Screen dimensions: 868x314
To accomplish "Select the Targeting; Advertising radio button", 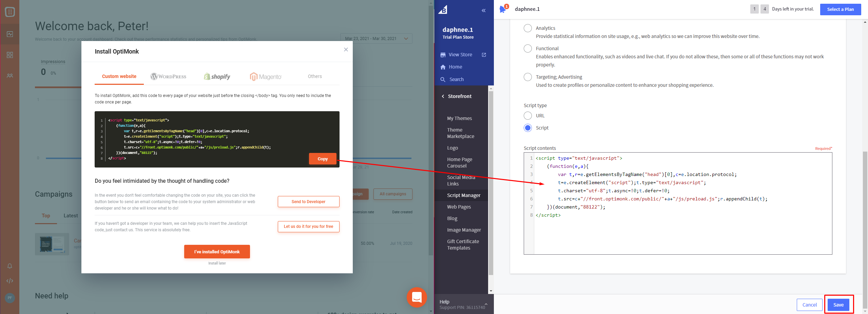I will [528, 77].
